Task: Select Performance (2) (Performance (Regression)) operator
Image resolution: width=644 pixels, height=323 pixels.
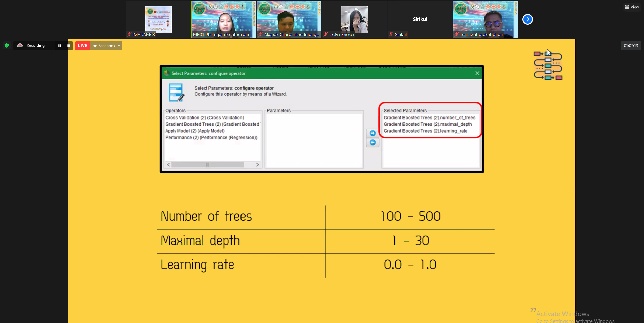Action: (x=211, y=138)
